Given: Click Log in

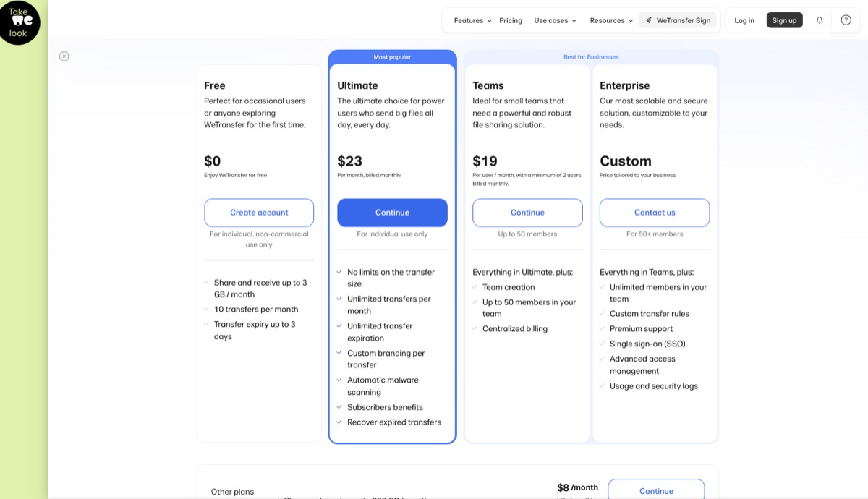Looking at the screenshot, I should pyautogui.click(x=744, y=20).
